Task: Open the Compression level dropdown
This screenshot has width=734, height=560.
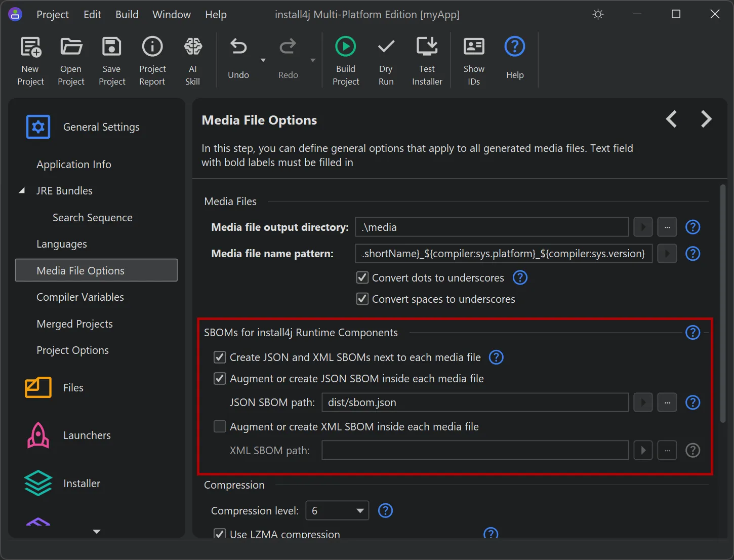Action: pos(337,510)
